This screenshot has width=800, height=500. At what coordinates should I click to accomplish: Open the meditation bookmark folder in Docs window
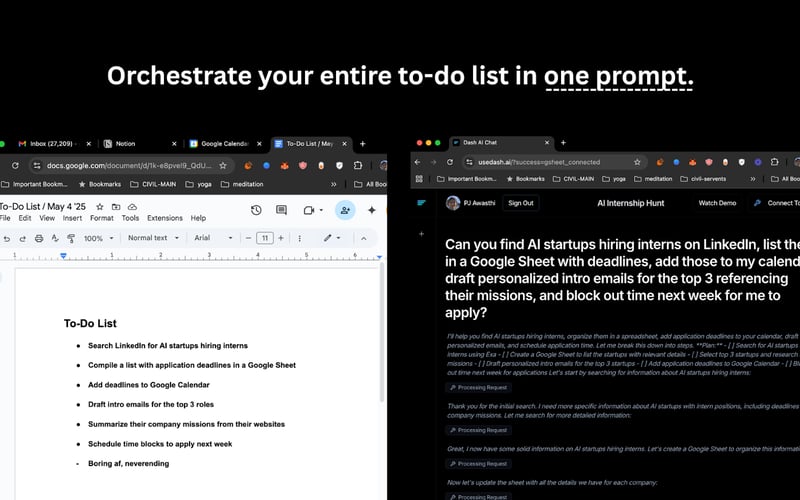pos(242,184)
